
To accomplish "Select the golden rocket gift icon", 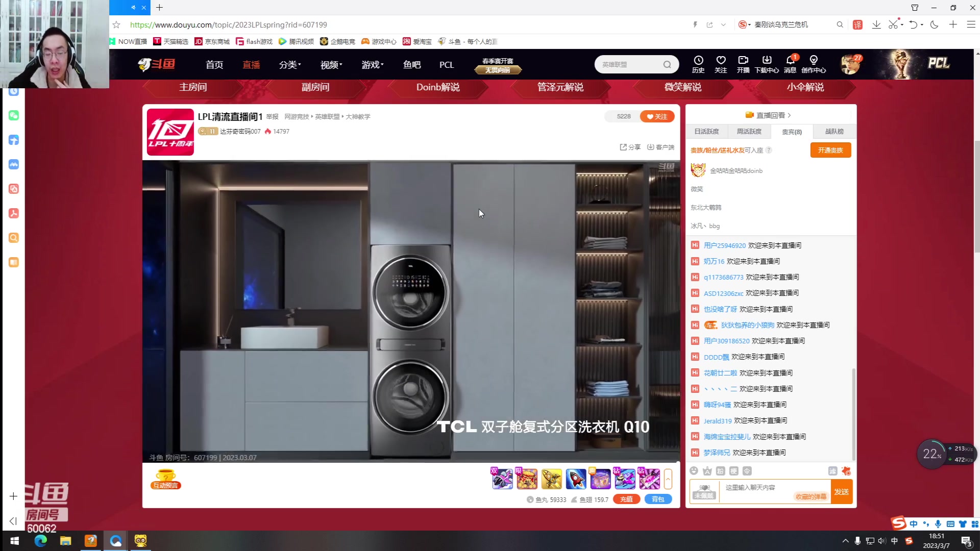I will click(x=551, y=479).
